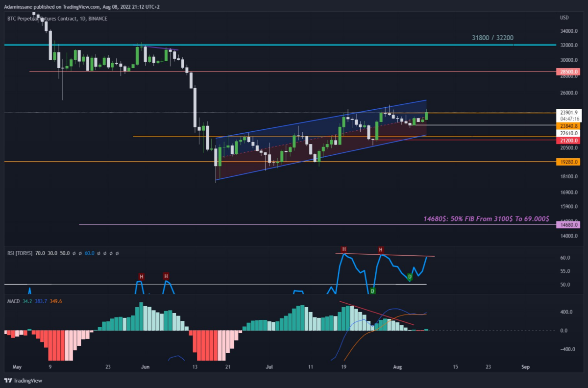Click the green D marker above the RSI 50 line
The image size is (588, 388).
[410, 277]
